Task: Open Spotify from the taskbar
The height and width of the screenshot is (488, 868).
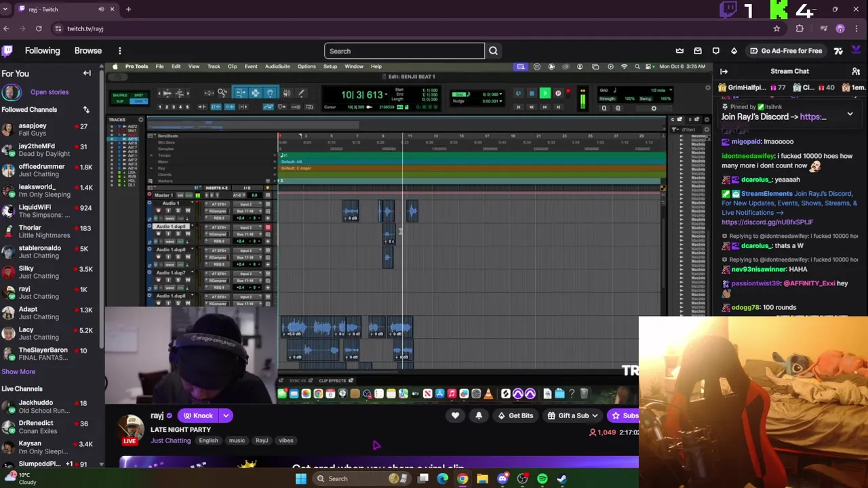Action: [542, 479]
